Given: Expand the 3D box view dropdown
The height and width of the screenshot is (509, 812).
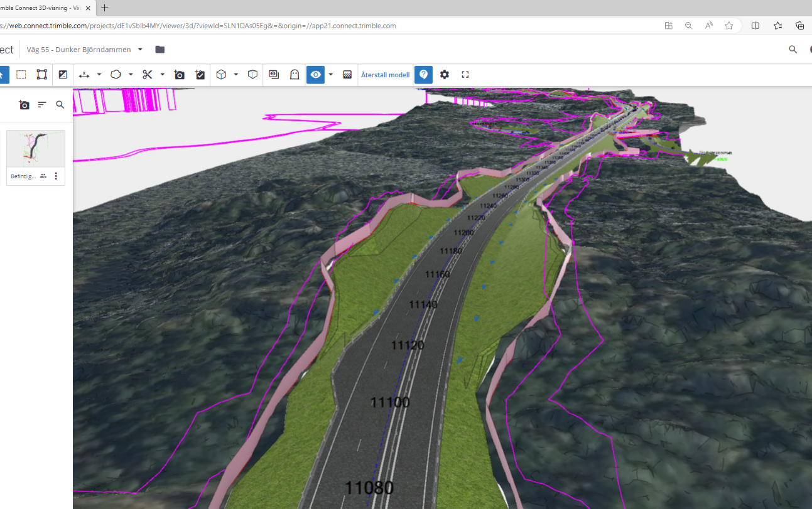Looking at the screenshot, I should click(235, 74).
